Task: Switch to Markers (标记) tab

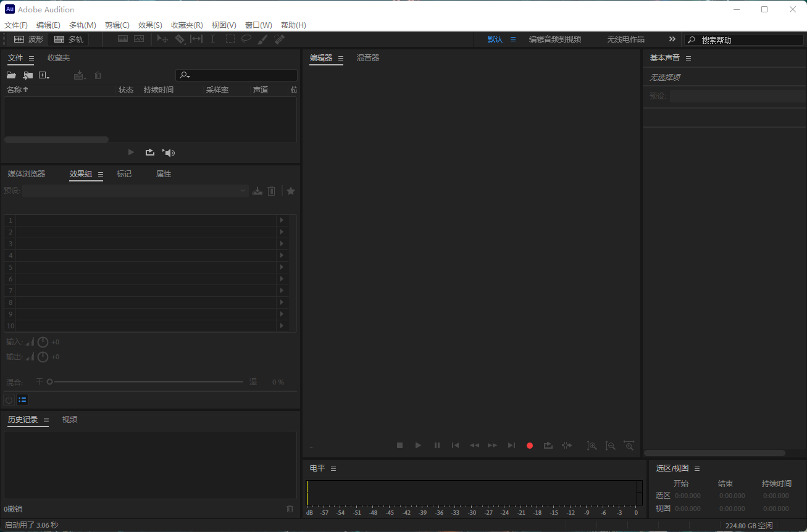Action: tap(124, 174)
